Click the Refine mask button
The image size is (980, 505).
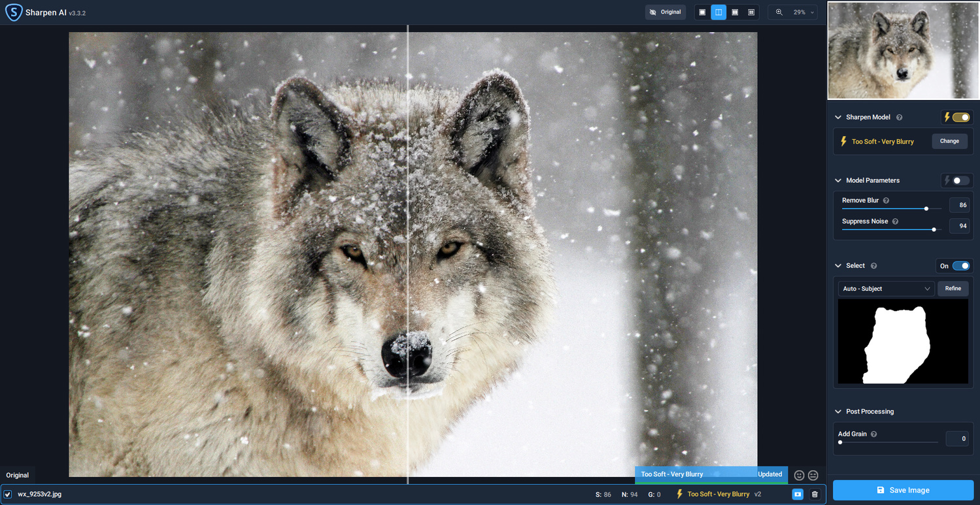[x=953, y=289]
